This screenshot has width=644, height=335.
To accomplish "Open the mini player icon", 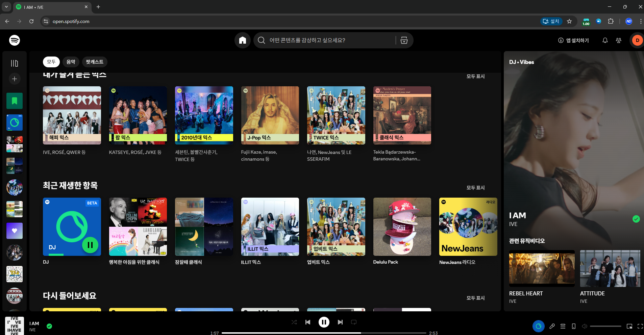I will [629, 326].
